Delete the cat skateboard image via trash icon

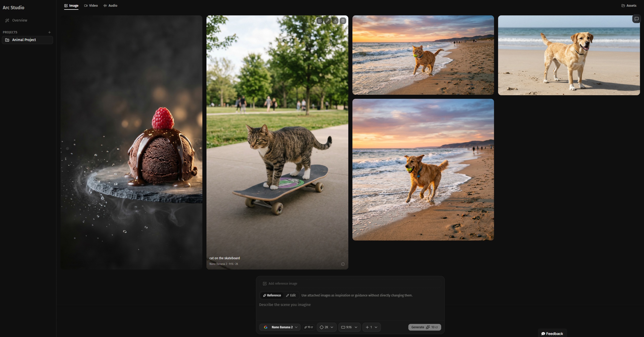343,21
